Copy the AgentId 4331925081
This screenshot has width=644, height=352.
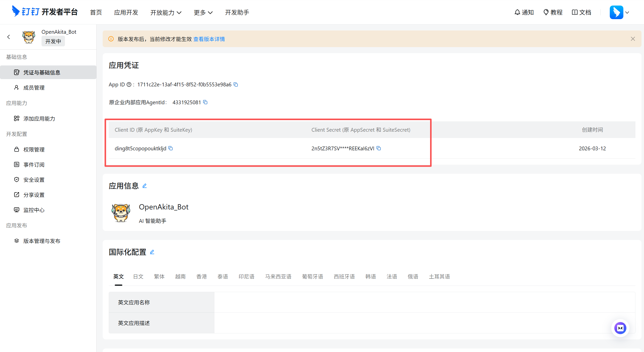click(x=205, y=102)
